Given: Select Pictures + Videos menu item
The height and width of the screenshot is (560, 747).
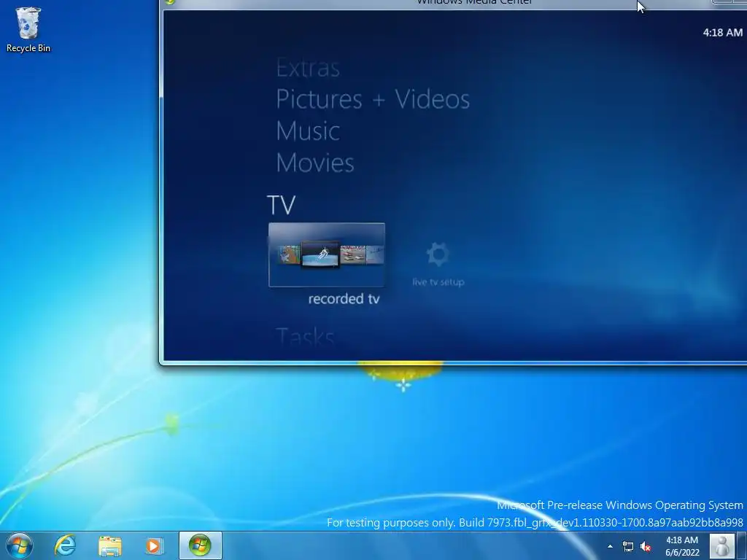Looking at the screenshot, I should tap(373, 99).
